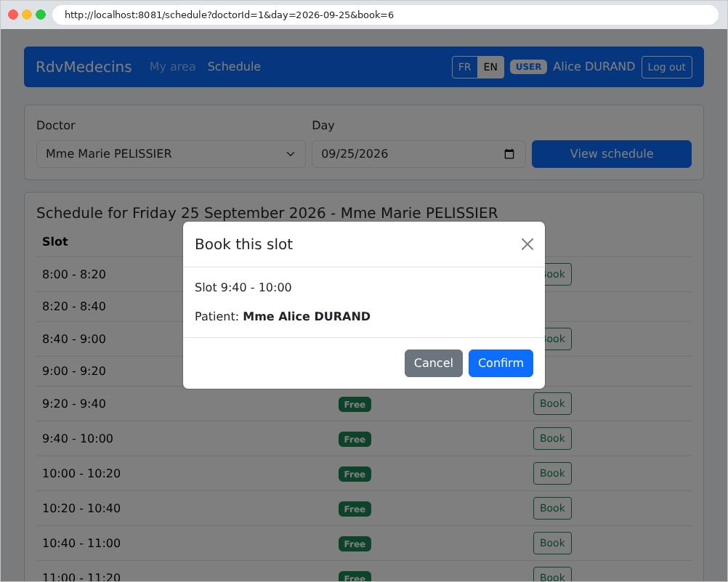Screen dimensions: 728x582
Task: Confirm the slot booking
Action: pos(501,363)
